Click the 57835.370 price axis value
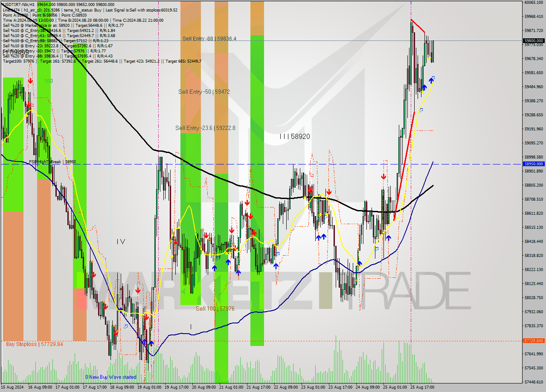The height and width of the screenshot is (392, 546). pyautogui.click(x=534, y=326)
